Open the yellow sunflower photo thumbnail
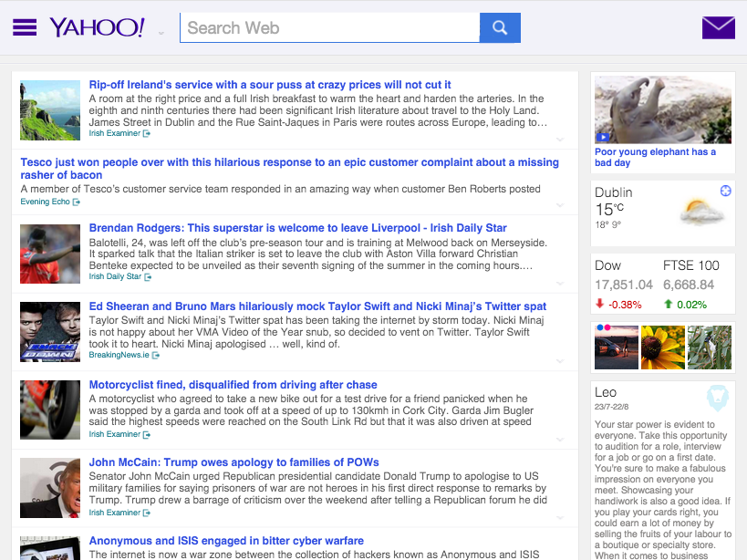The width and height of the screenshot is (747, 560). 662,347
